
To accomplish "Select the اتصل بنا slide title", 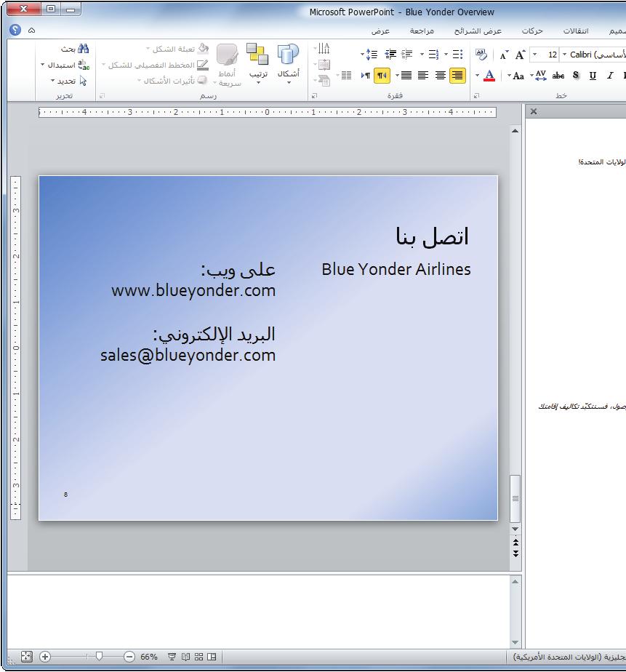I will pyautogui.click(x=432, y=236).
